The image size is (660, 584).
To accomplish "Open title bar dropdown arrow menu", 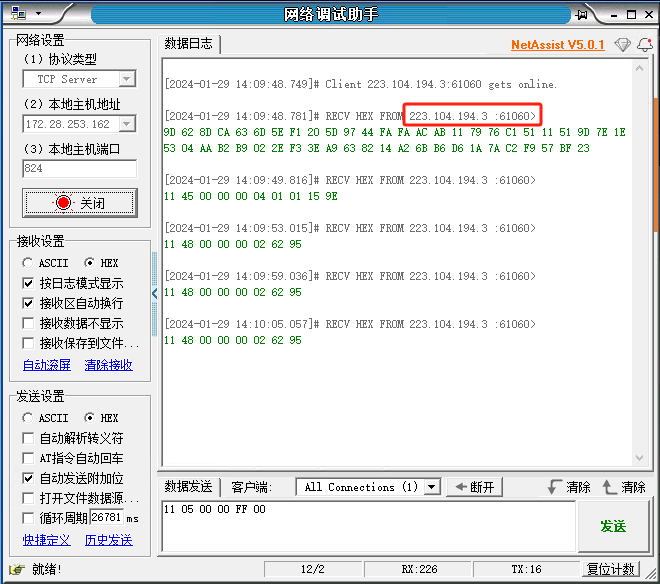I will 39,13.
